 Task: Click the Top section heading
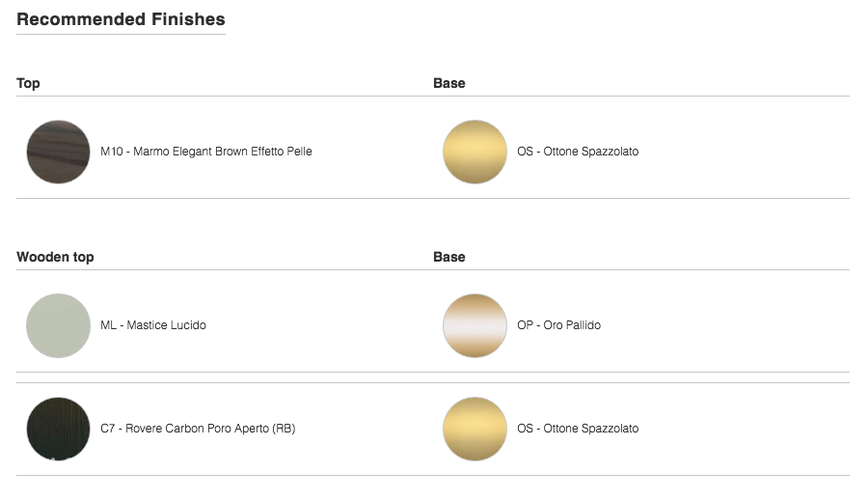(x=28, y=83)
